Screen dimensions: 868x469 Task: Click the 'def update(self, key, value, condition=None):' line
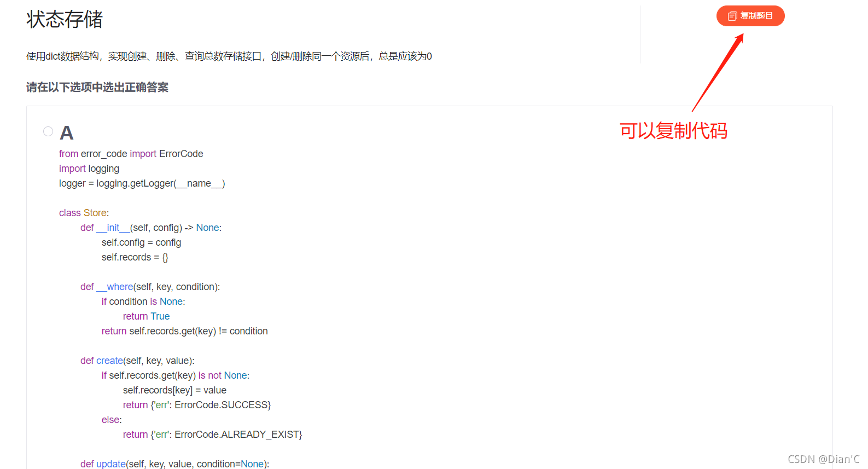point(175,464)
